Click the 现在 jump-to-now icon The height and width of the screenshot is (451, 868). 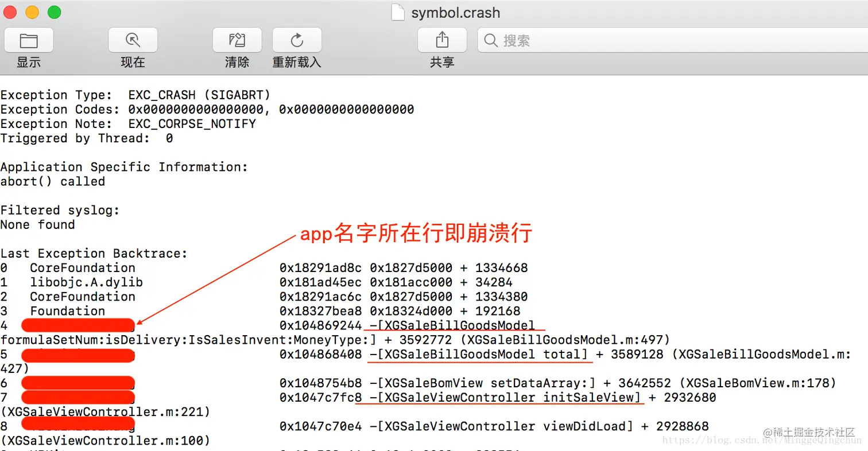tap(133, 40)
